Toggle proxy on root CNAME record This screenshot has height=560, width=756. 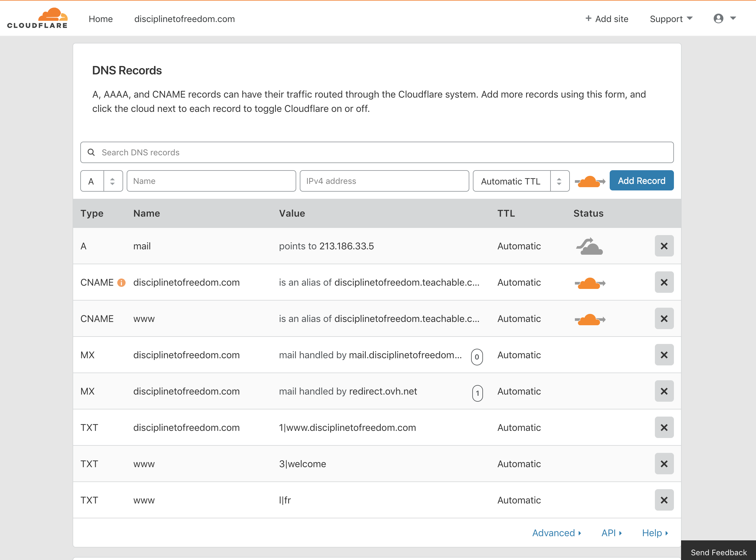coord(590,283)
